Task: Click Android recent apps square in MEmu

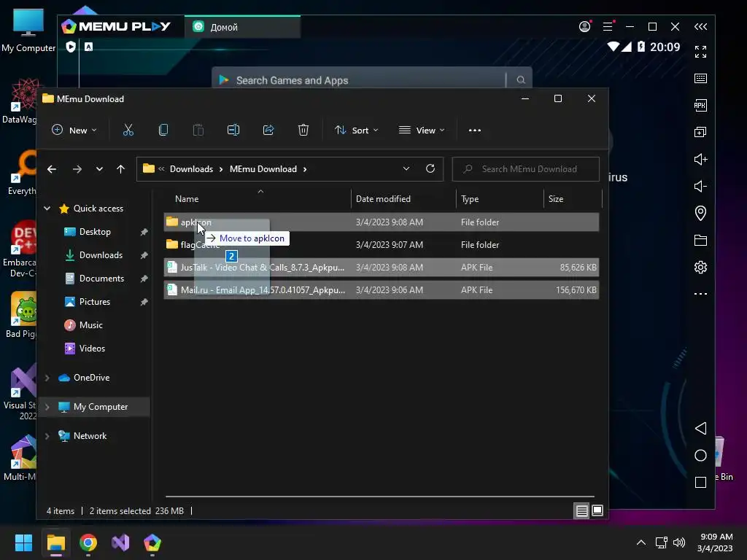Action: pos(700,483)
